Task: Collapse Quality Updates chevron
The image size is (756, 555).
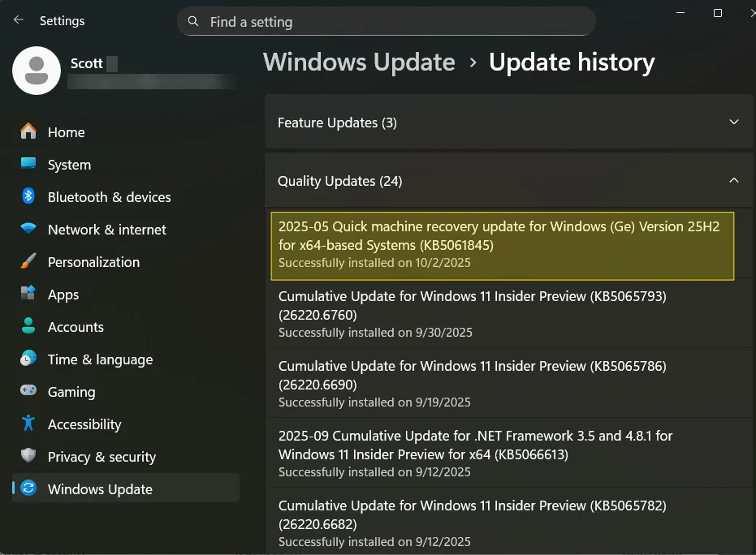Action: (734, 180)
